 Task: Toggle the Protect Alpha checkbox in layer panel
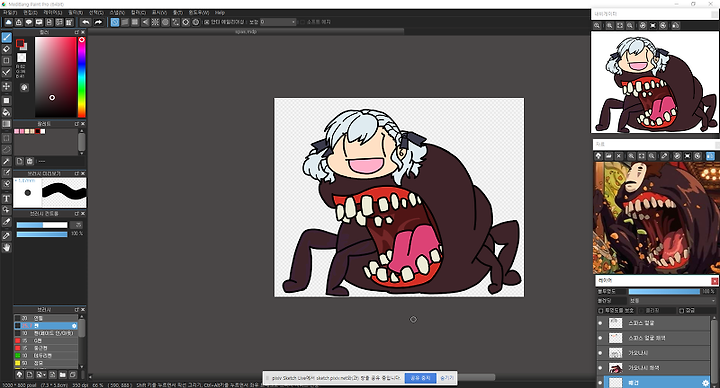tap(601, 311)
